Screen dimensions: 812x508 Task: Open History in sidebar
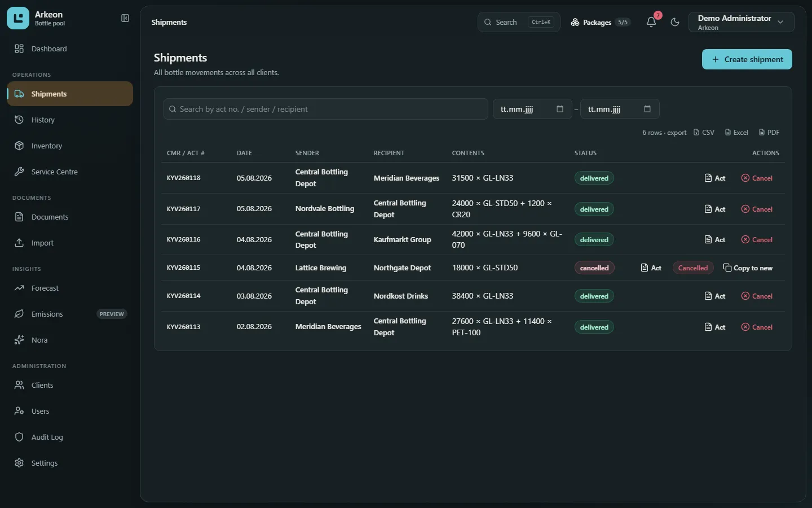click(70, 120)
